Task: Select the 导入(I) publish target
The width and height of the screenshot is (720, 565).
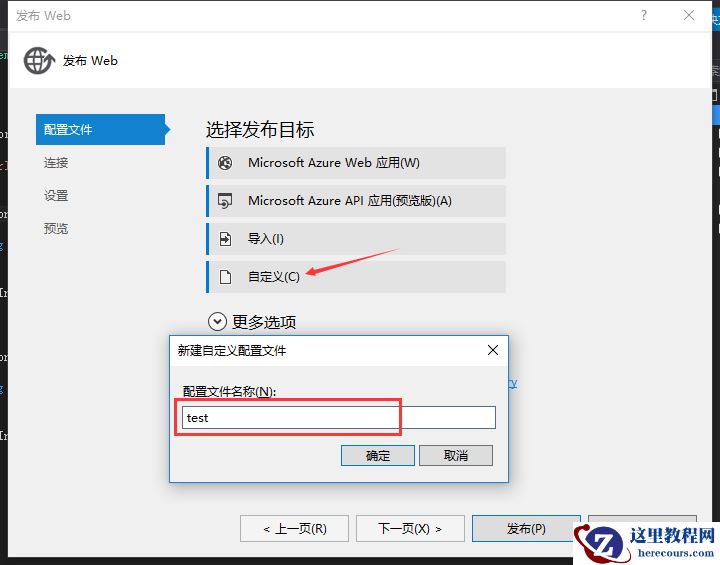Action: pos(356,239)
